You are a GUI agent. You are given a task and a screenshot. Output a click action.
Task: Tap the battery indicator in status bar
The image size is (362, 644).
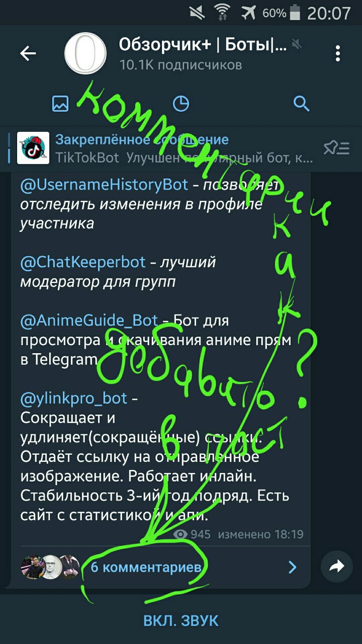click(295, 13)
